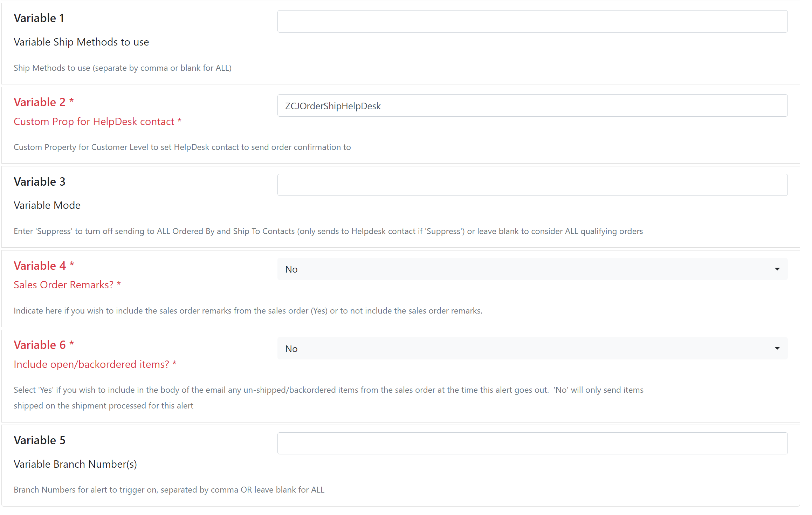Click the un-shipped/backordered items description text
812x515 pixels.
point(329,398)
